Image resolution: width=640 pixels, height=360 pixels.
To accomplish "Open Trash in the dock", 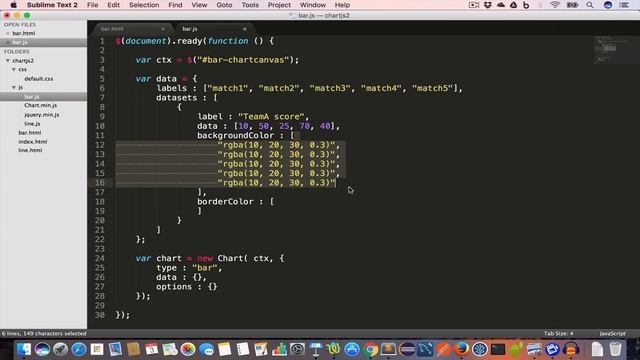I will tap(616, 349).
